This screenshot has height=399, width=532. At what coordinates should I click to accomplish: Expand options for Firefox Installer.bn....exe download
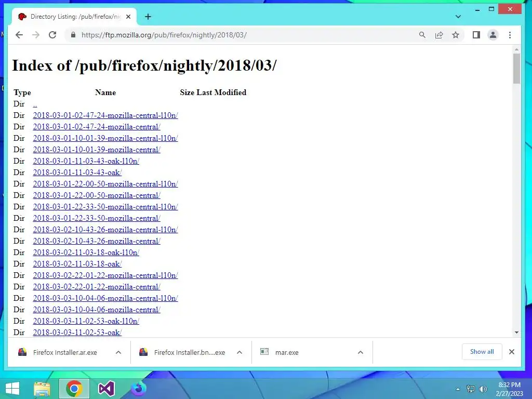click(240, 353)
